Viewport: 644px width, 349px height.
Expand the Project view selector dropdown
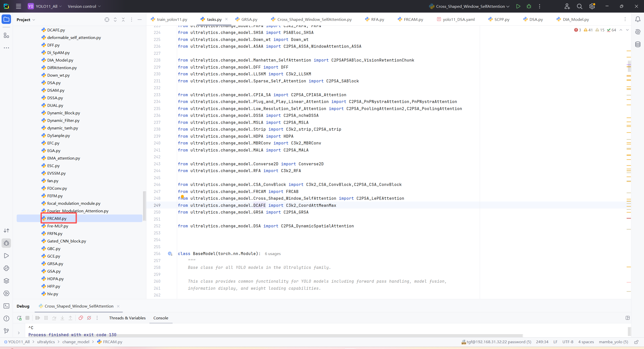pos(26,20)
